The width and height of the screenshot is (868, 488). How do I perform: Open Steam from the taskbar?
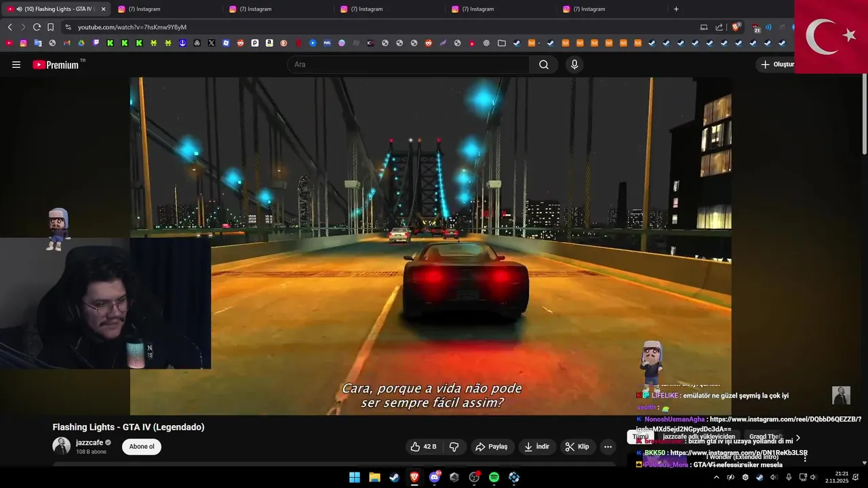[x=394, y=477]
